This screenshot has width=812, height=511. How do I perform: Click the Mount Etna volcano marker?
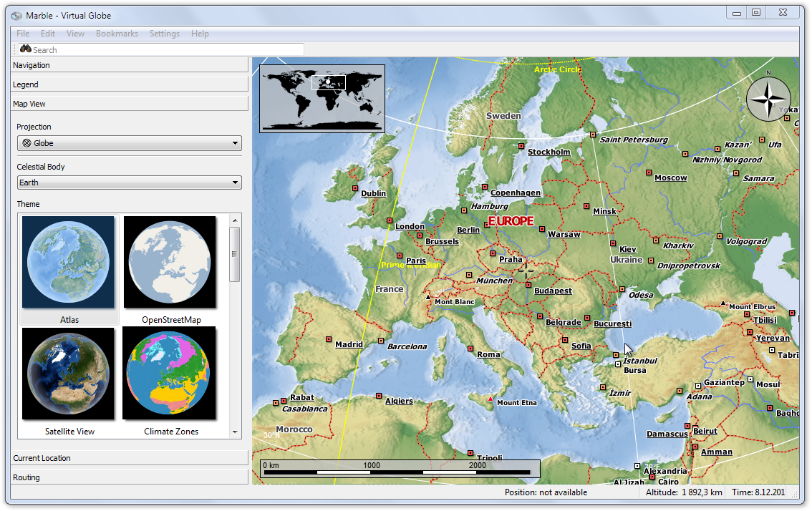[490, 399]
